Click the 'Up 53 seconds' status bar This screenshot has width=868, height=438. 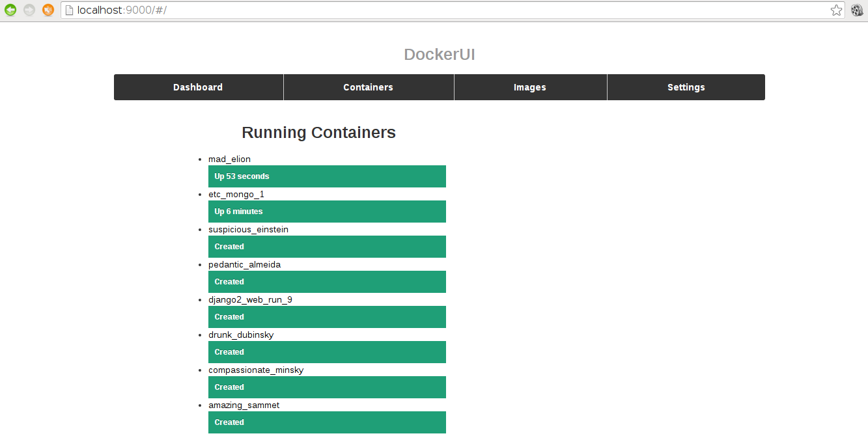327,176
